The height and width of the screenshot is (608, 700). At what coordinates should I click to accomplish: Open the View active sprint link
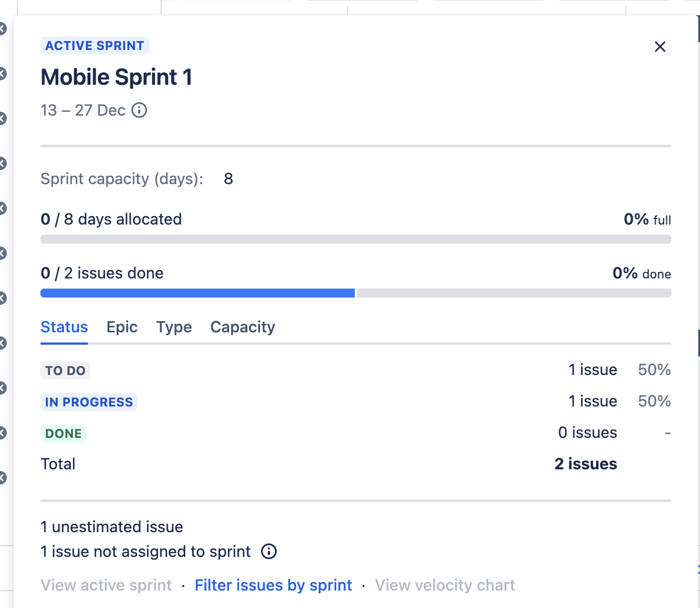pos(106,585)
